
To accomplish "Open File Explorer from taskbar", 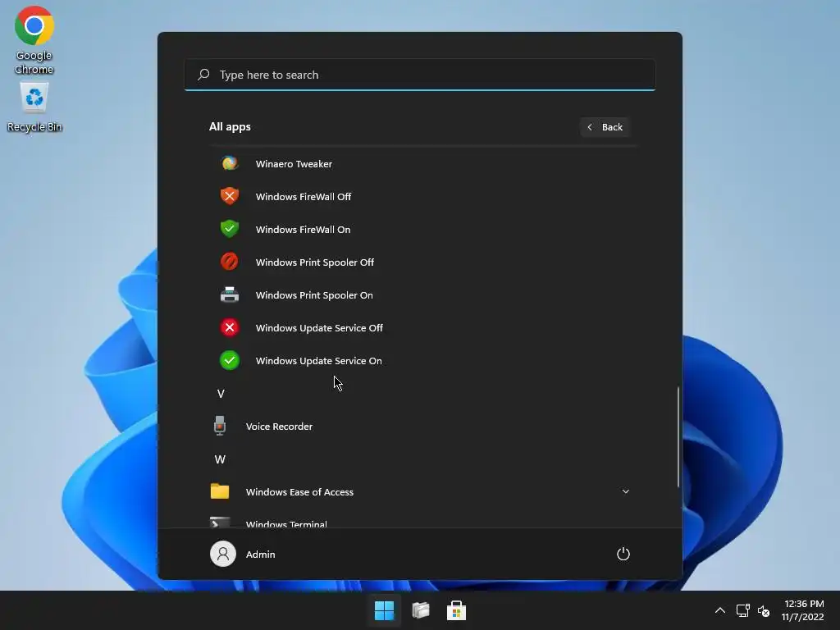I will (421, 610).
